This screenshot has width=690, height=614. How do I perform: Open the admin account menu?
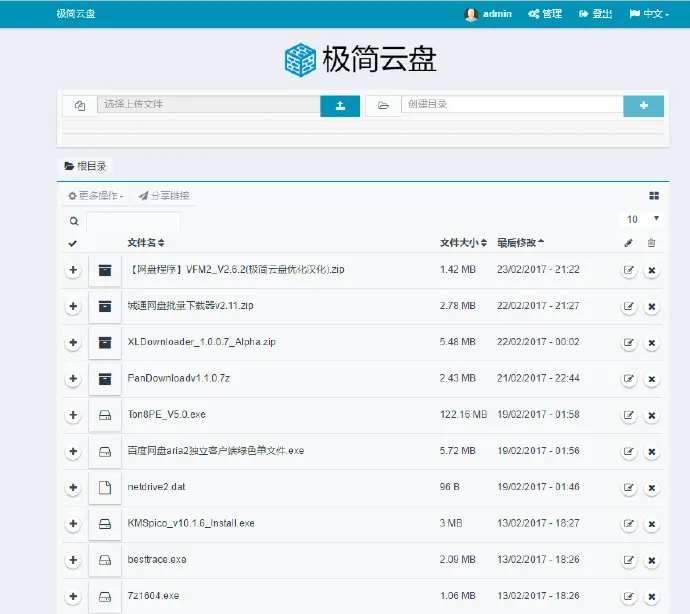(x=488, y=14)
